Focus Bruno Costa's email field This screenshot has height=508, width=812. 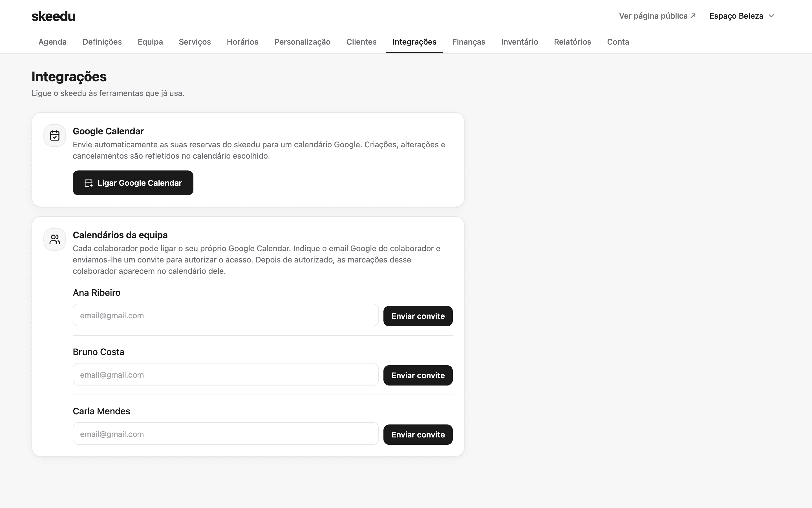(226, 374)
